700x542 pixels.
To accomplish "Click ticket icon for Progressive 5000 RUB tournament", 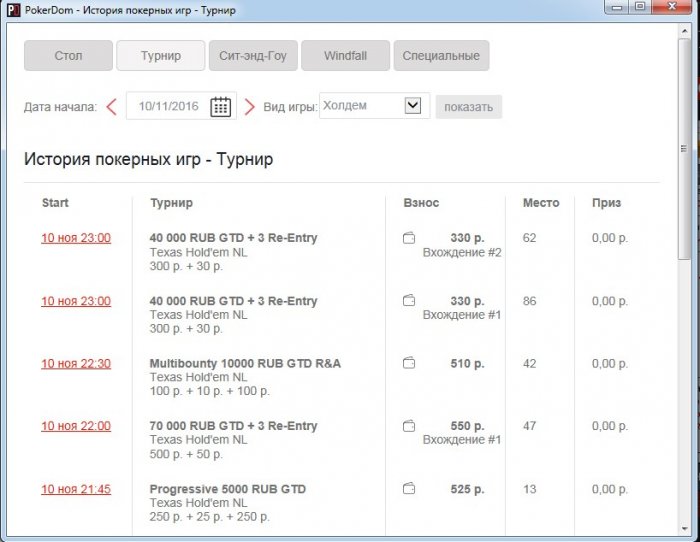I will [409, 489].
